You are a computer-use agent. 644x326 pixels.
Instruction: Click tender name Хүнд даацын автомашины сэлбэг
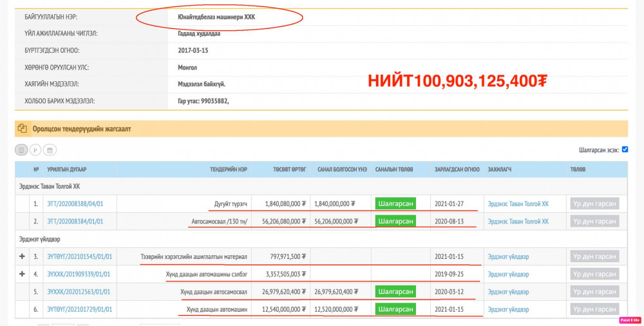click(207, 274)
